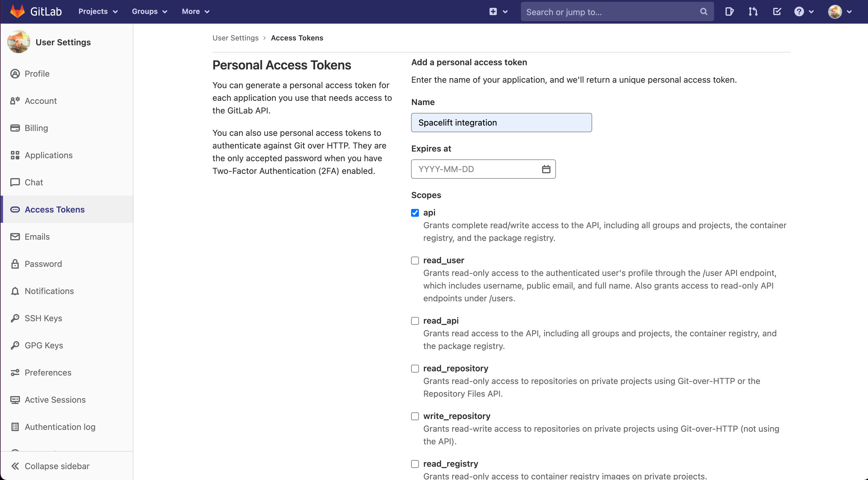Select Access Tokens in the sidebar

[x=55, y=209]
